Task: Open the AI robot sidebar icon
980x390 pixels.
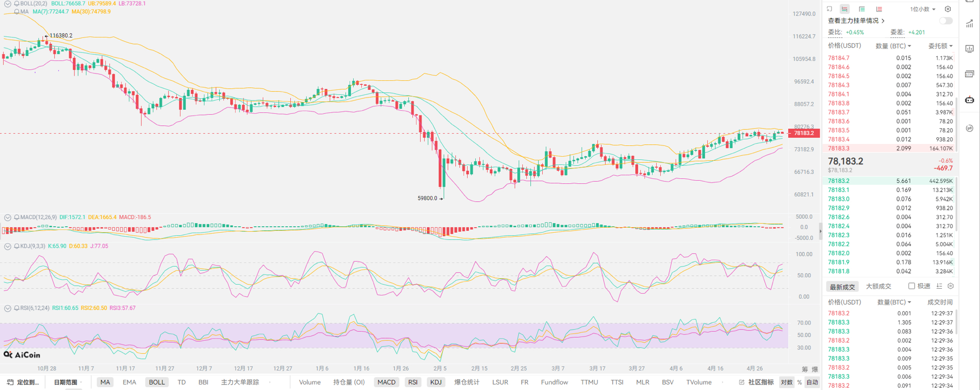Action: [x=970, y=100]
